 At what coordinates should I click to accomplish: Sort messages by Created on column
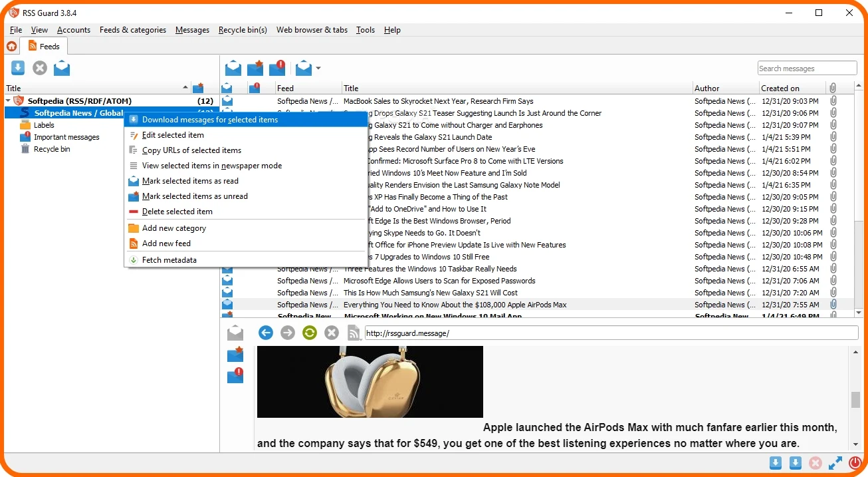(793, 88)
